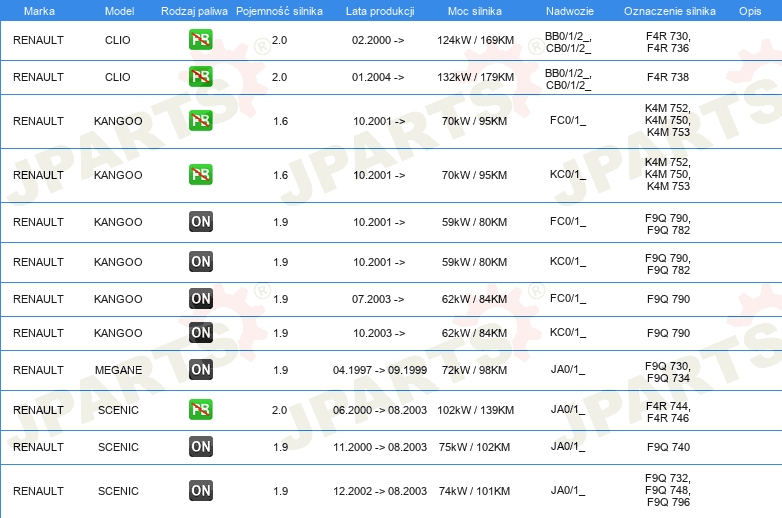Click the petrol icon in the CLIO 124kW row
The image size is (782, 518).
(x=200, y=40)
